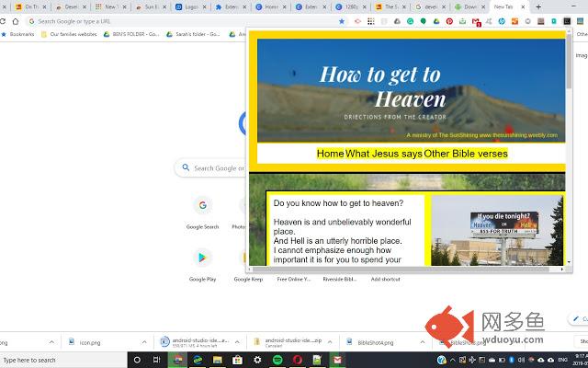The height and width of the screenshot is (368, 588).
Task: Open the apps grid extension icon
Action: (x=371, y=21)
